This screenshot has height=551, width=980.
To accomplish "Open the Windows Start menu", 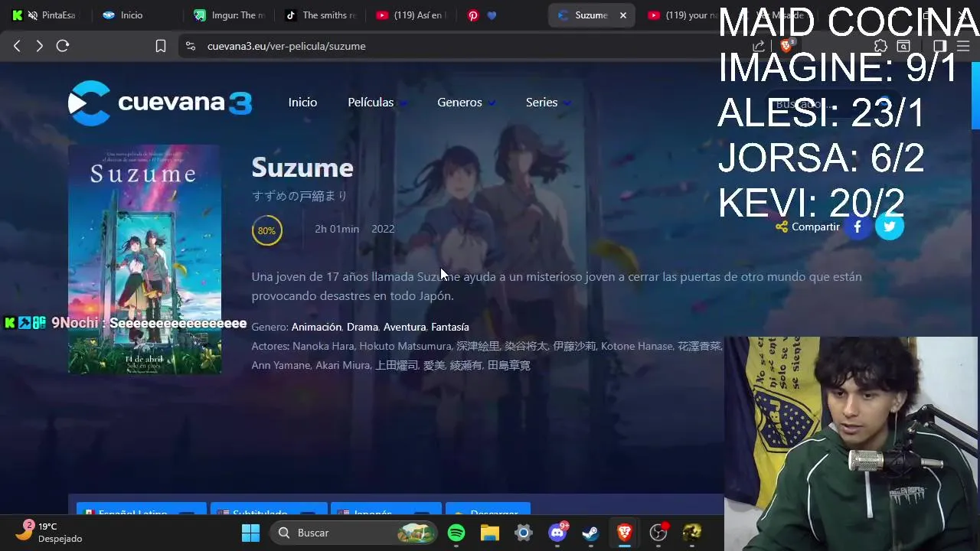I will (x=250, y=533).
